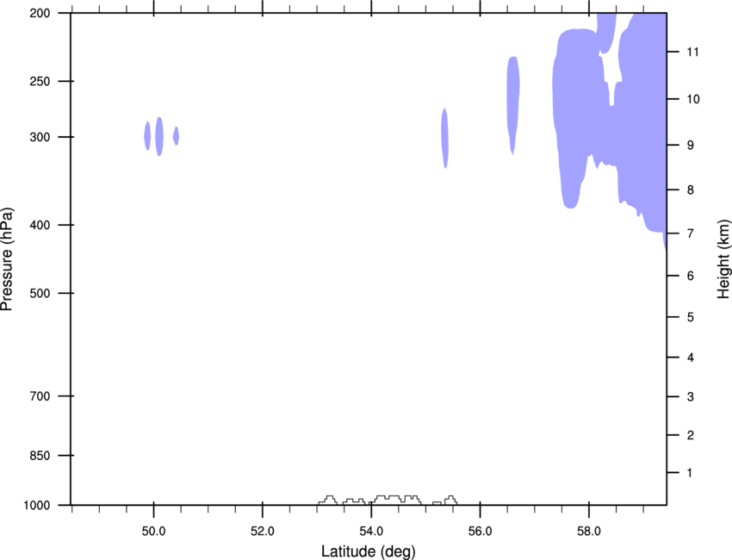The height and width of the screenshot is (560, 732).
Task: Click the 700 pressure tick label
Action: (40, 396)
